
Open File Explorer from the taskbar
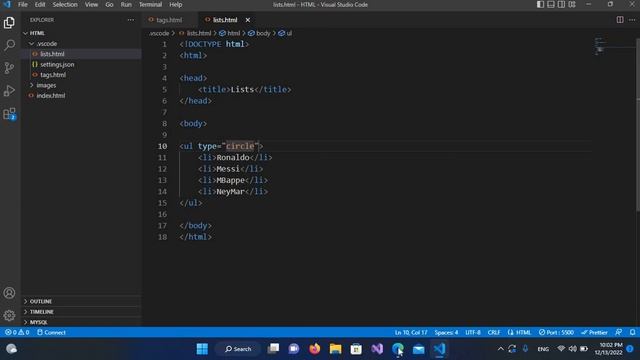pos(336,349)
